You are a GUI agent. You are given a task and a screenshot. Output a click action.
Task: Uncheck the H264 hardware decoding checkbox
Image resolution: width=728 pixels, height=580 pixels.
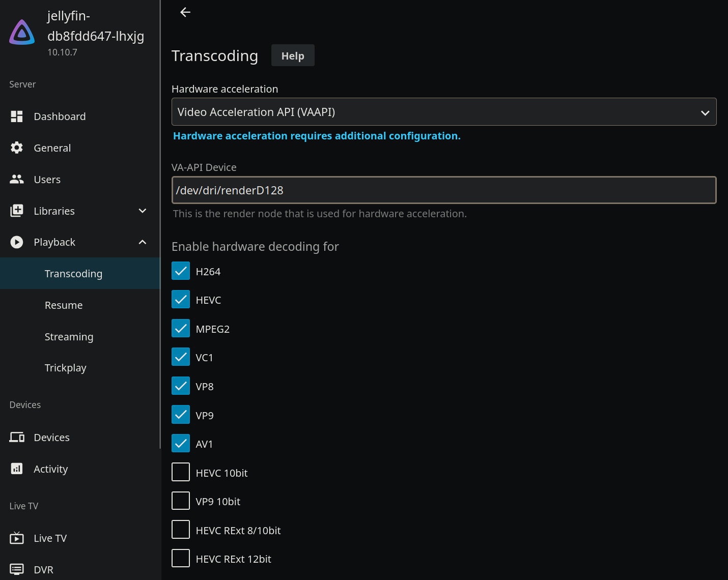pyautogui.click(x=181, y=271)
